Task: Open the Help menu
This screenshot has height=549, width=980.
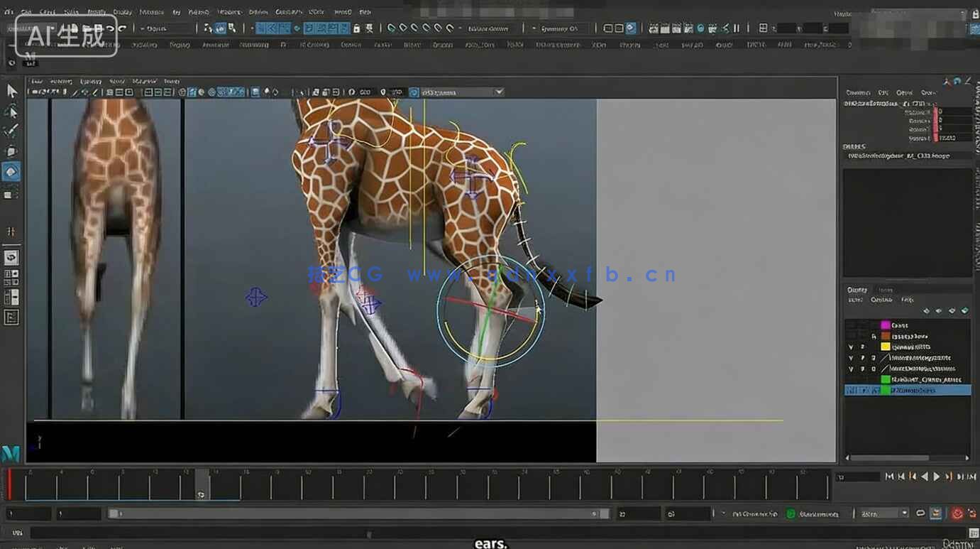Action: [x=365, y=12]
